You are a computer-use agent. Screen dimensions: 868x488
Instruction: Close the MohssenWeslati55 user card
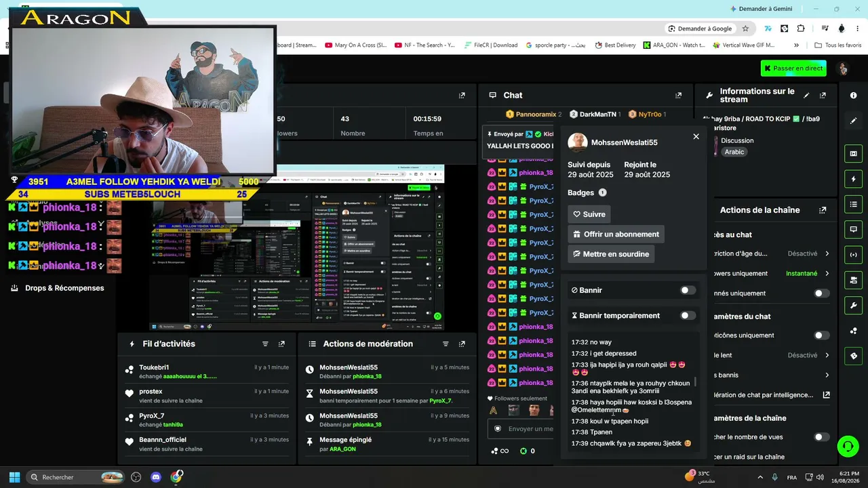tap(696, 136)
